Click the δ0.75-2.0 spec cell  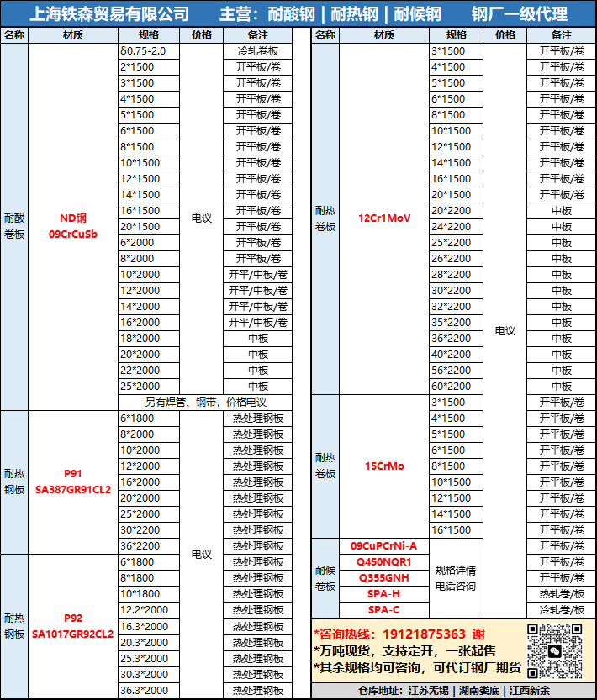click(x=149, y=51)
